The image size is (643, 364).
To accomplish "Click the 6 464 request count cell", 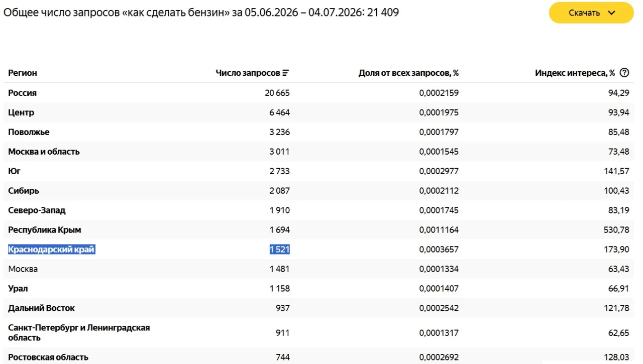I will [x=279, y=112].
